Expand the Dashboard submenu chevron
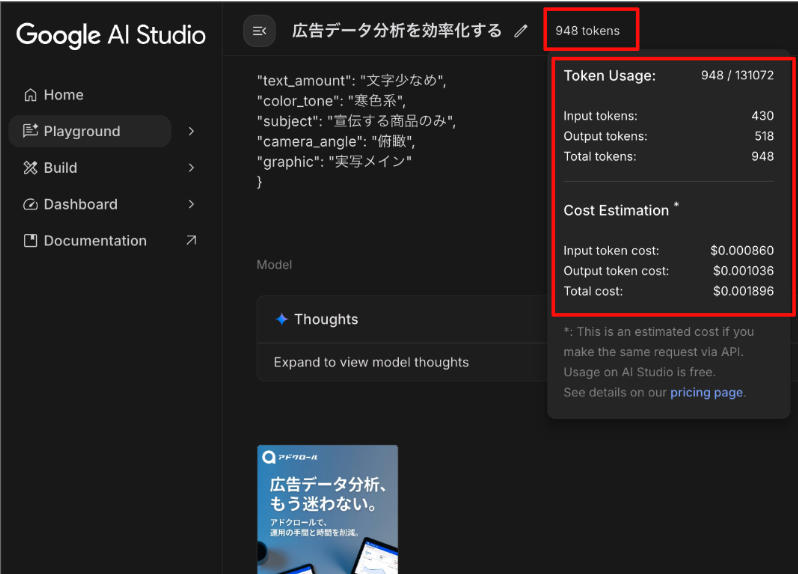 pos(191,204)
